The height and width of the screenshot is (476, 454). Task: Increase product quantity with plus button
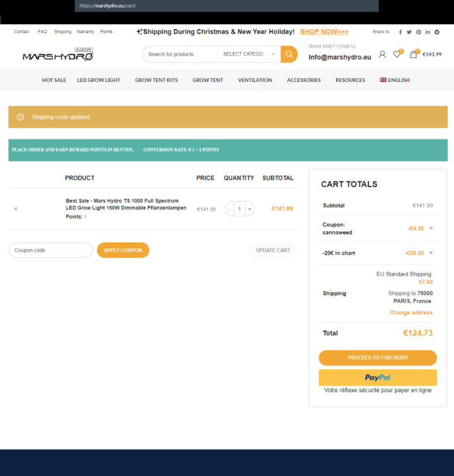250,209
